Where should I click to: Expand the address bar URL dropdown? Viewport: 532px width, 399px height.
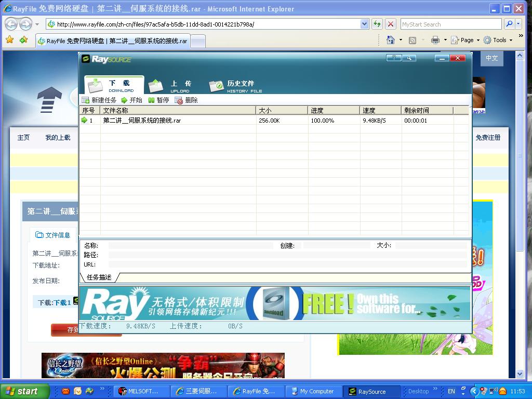364,24
